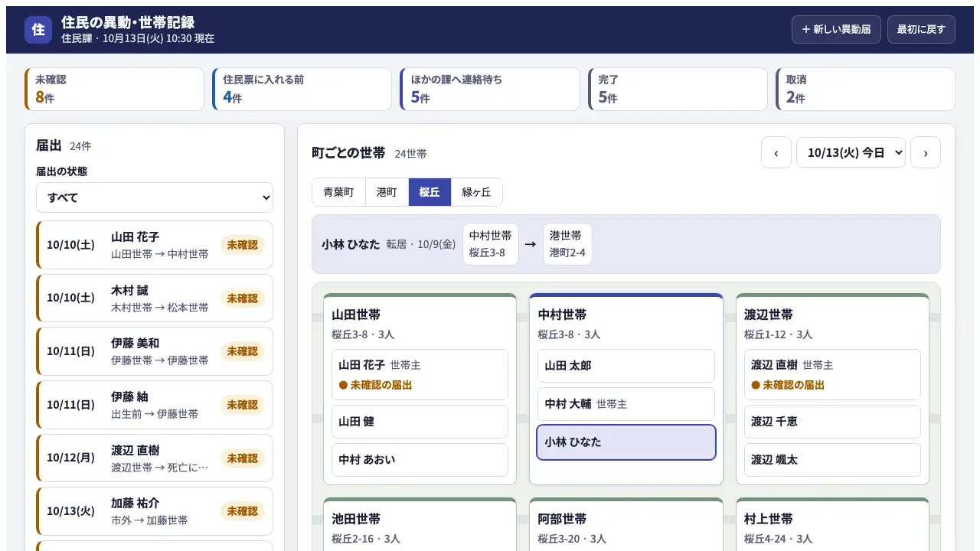Select resident 中村 大輔 世帯主
The height and width of the screenshot is (551, 980).
point(626,404)
